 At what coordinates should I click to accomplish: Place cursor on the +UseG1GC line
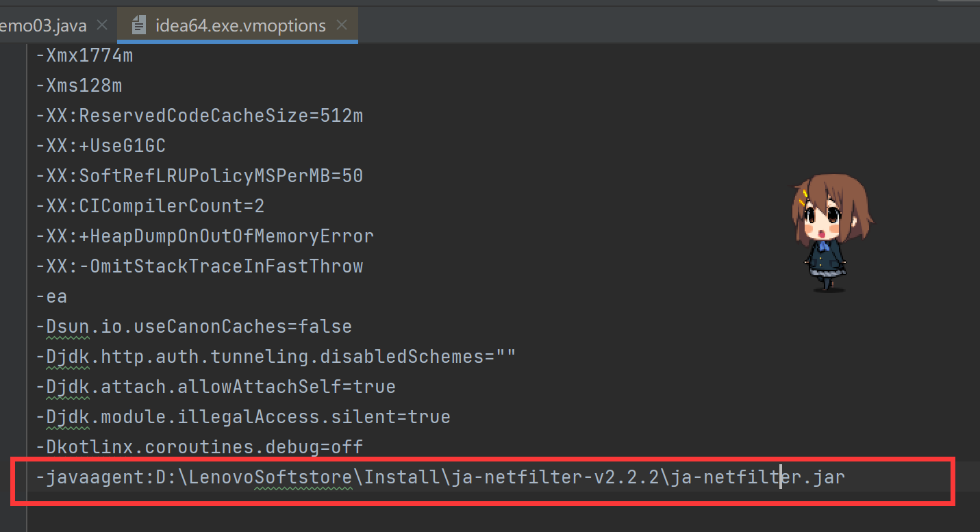click(x=101, y=146)
